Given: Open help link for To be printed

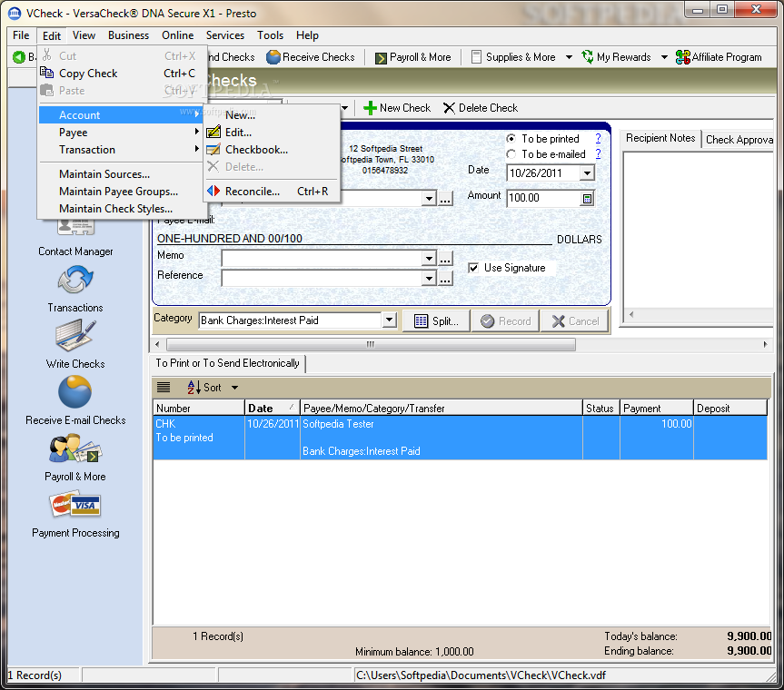Looking at the screenshot, I should coord(598,138).
